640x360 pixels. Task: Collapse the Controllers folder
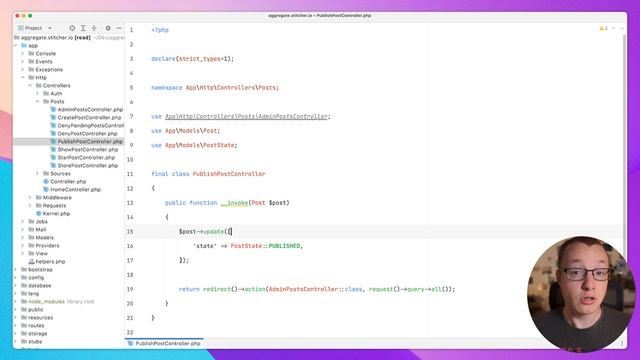pos(30,86)
